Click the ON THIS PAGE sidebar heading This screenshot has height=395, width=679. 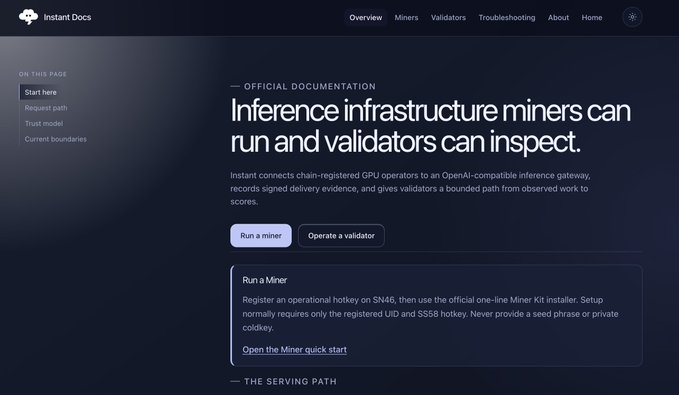coord(43,74)
